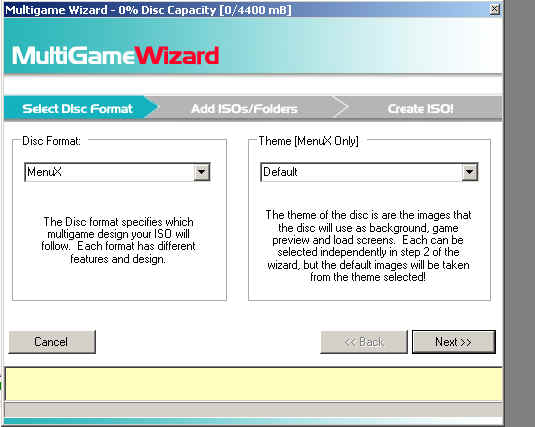This screenshot has width=535, height=427.
Task: Click the Default theme combo field
Action: tap(369, 172)
